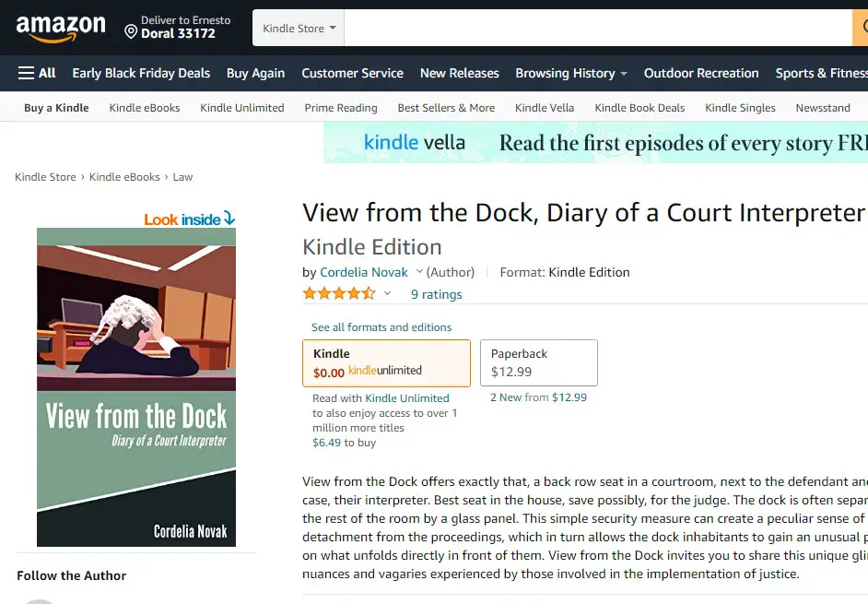Click the star rating icons

pyautogui.click(x=339, y=294)
